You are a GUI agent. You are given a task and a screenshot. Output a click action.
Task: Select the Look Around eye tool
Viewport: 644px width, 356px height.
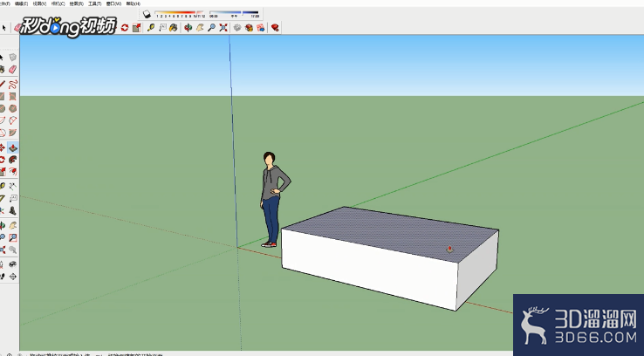coord(13,264)
